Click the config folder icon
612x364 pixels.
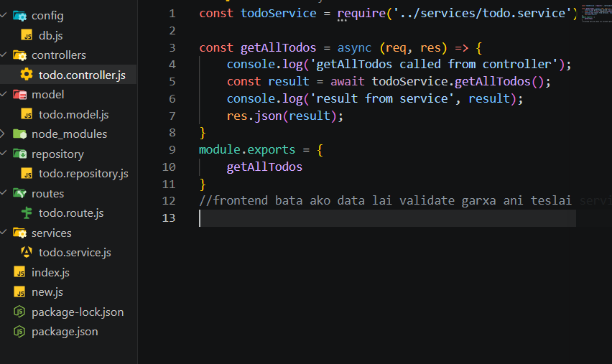[19, 16]
